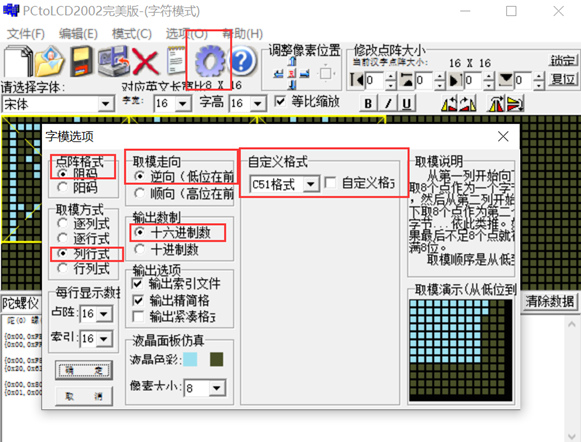The height and width of the screenshot is (442, 581).
Task: Open an image file with the folder icon
Action: (50, 61)
